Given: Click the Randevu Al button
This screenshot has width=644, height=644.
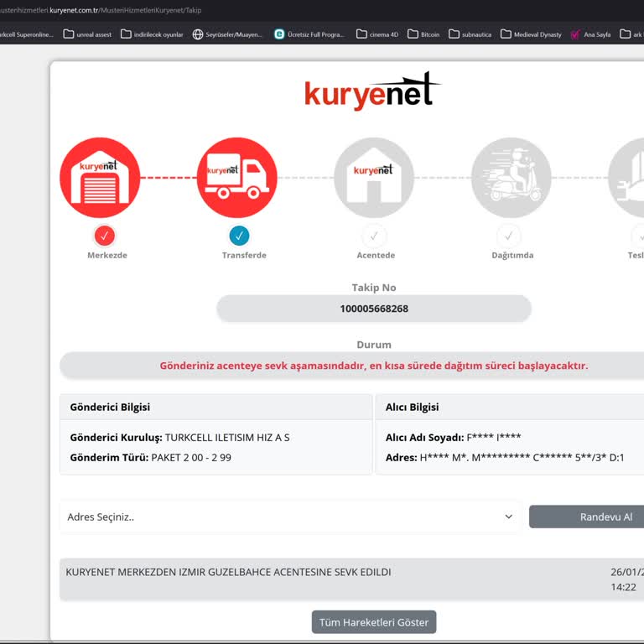Looking at the screenshot, I should pos(586,517).
